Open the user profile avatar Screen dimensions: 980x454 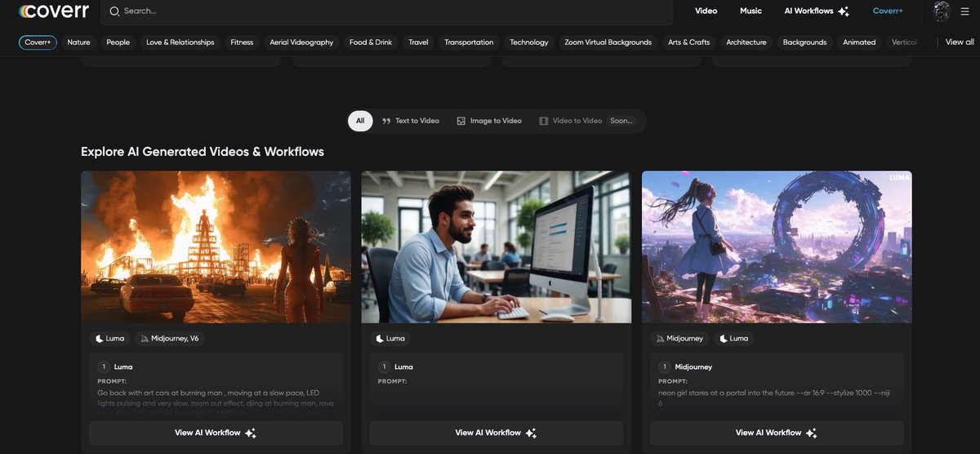[x=942, y=11]
